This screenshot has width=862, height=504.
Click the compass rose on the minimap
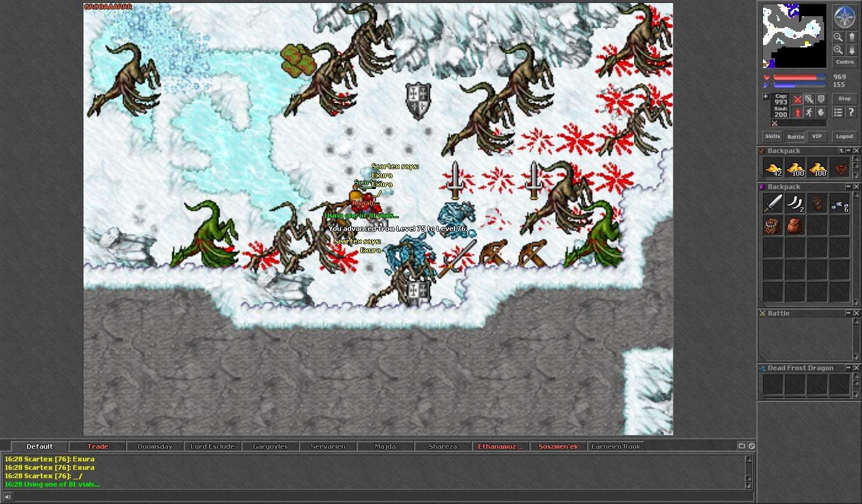[845, 17]
